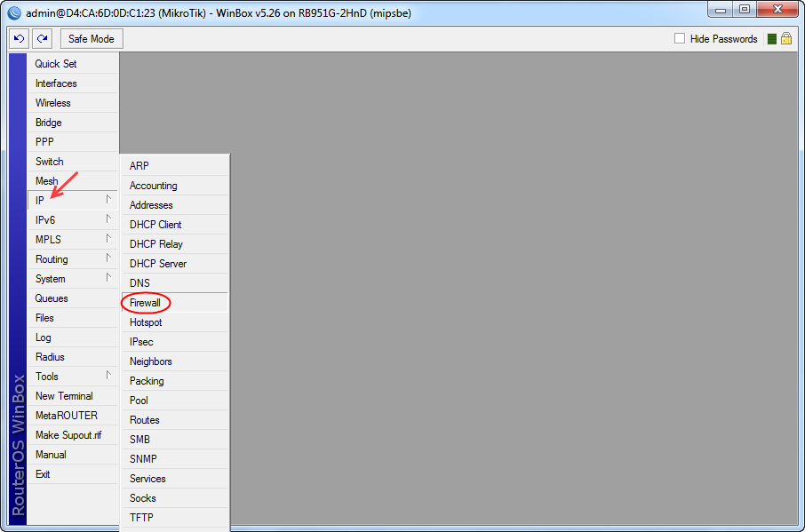Open the Mesh menu
This screenshot has height=532, width=805.
[x=72, y=180]
